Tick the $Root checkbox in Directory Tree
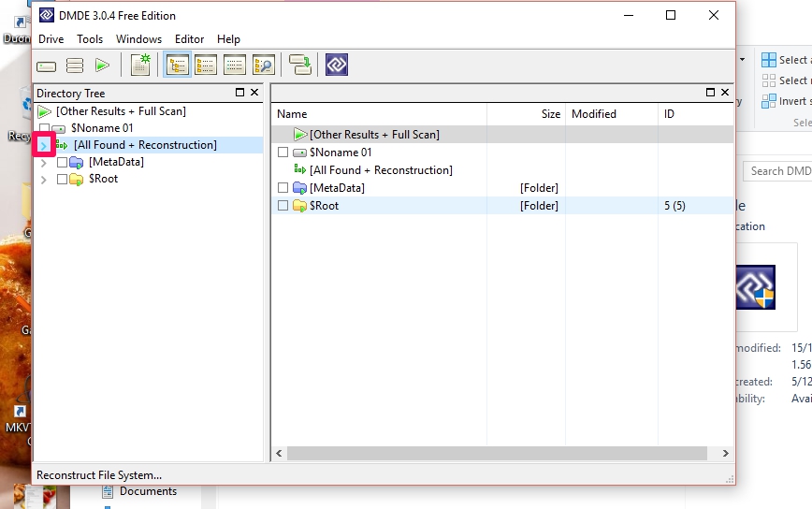Viewport: 812px width, 509px height. pyautogui.click(x=62, y=179)
